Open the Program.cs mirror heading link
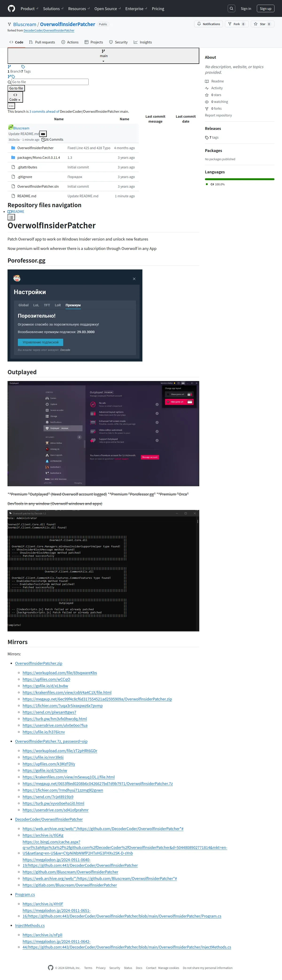 25,894
